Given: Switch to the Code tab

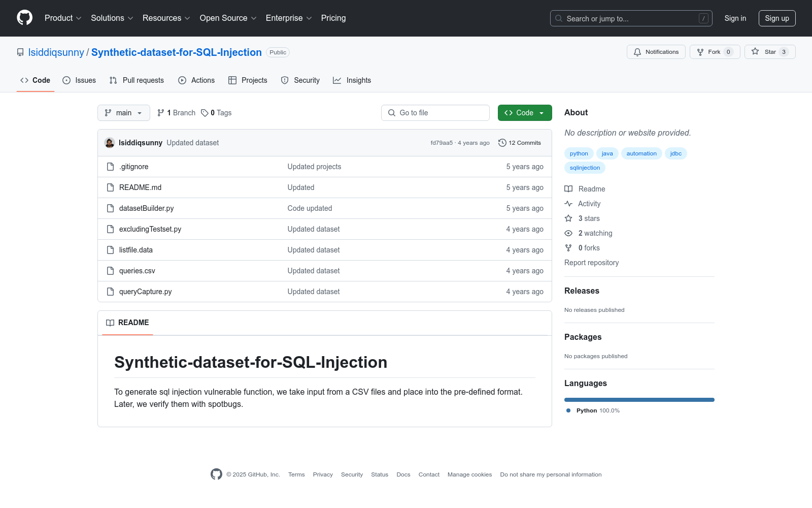Looking at the screenshot, I should point(36,80).
